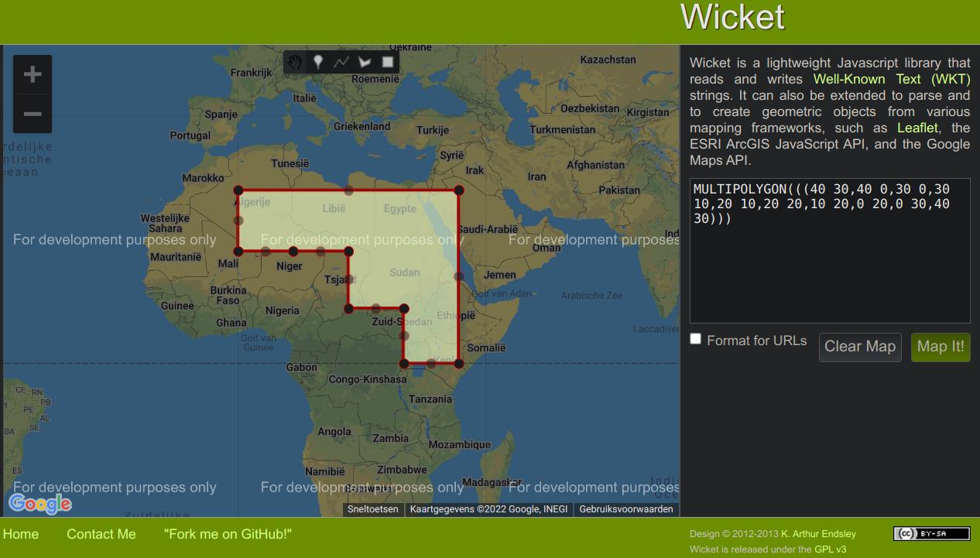Screen dimensions: 980x558
Task: Click the Map It! button
Action: pos(941,347)
